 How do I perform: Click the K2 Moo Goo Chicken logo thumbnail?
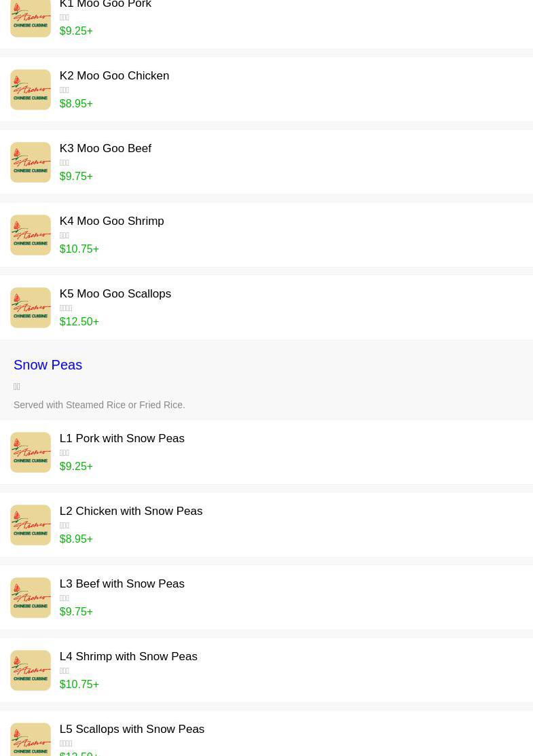point(31,90)
